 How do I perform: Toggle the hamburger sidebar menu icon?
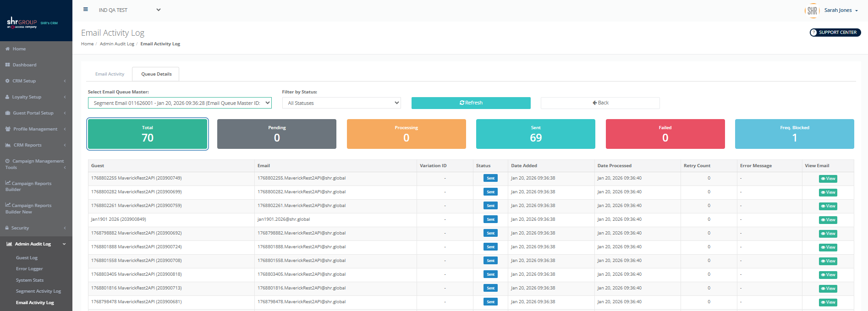pos(86,9)
